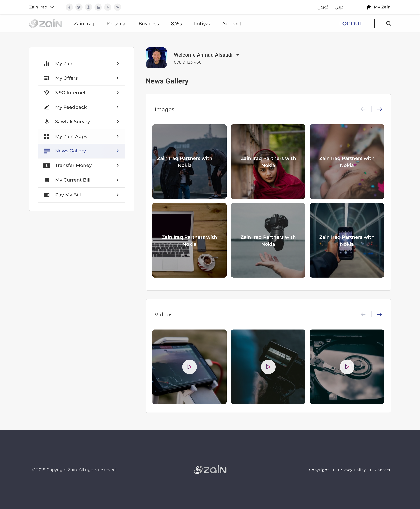Image resolution: width=420 pixels, height=509 pixels.
Task: Expand Pay My Bill sidebar chevron
Action: [x=118, y=195]
